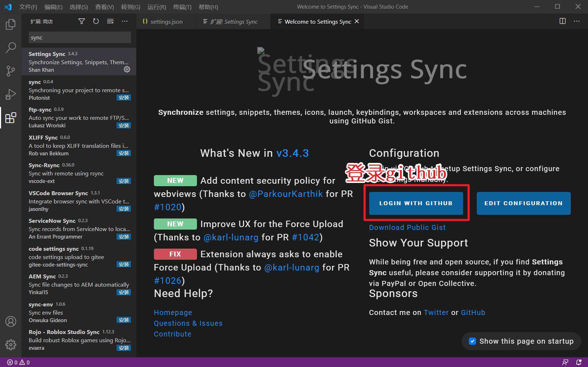588x367 pixels.
Task: Refresh the extensions list
Action: (96, 22)
